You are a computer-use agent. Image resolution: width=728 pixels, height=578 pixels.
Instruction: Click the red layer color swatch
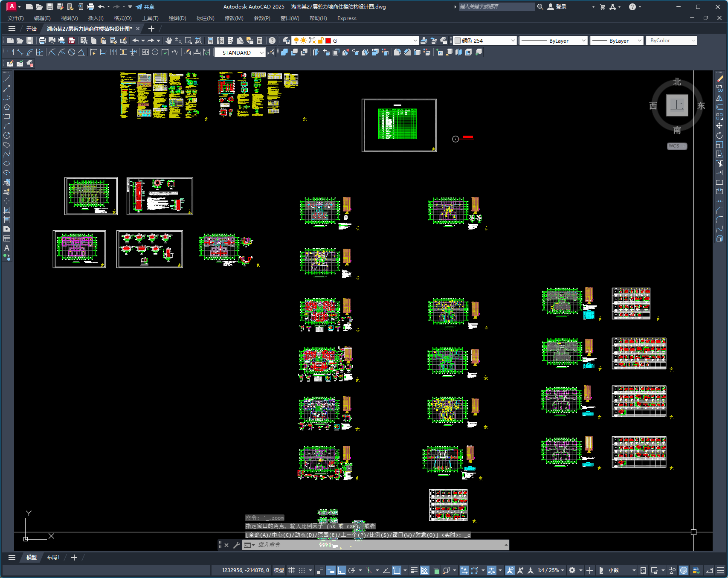[x=328, y=41]
